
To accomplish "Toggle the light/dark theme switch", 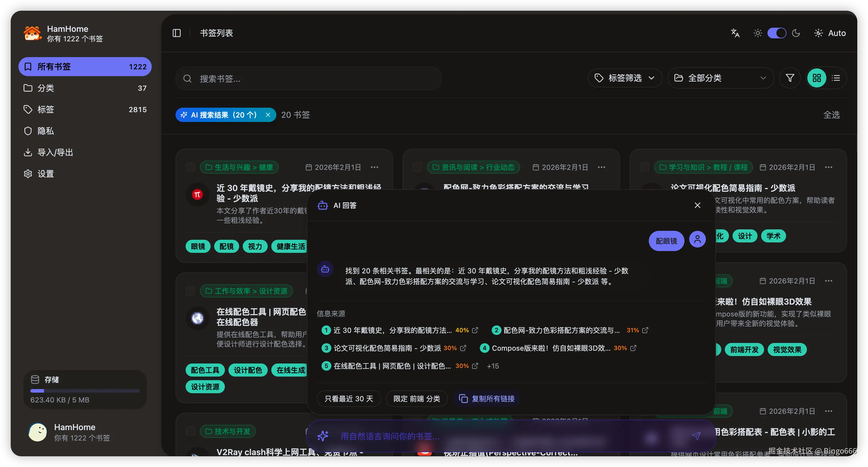I will (777, 33).
